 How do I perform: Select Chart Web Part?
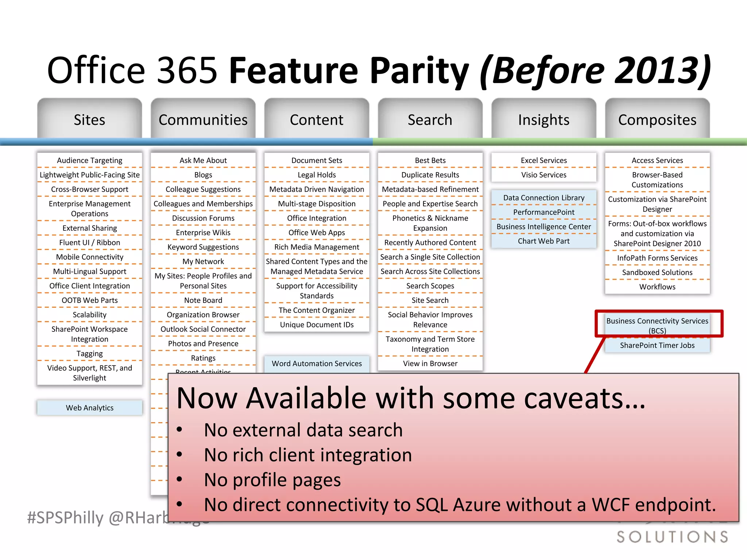pyautogui.click(x=544, y=241)
